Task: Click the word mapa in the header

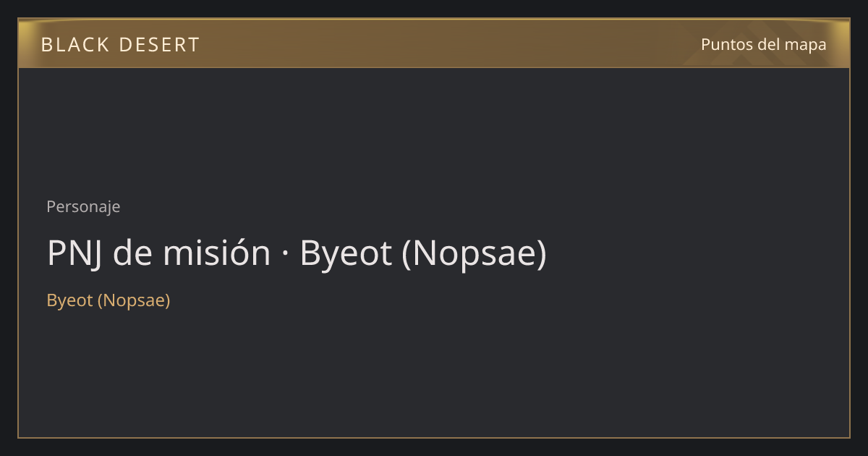Action: 805,45
